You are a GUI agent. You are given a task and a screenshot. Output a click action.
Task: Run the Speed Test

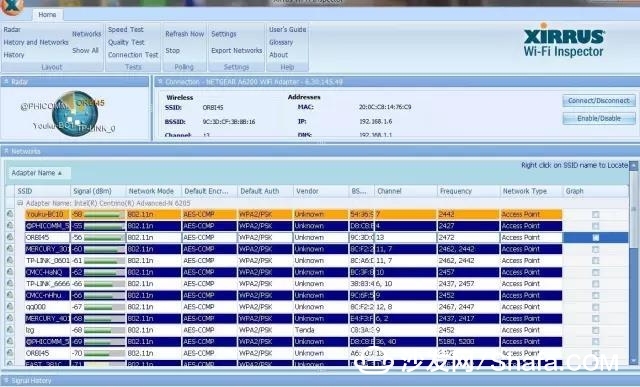[126, 29]
